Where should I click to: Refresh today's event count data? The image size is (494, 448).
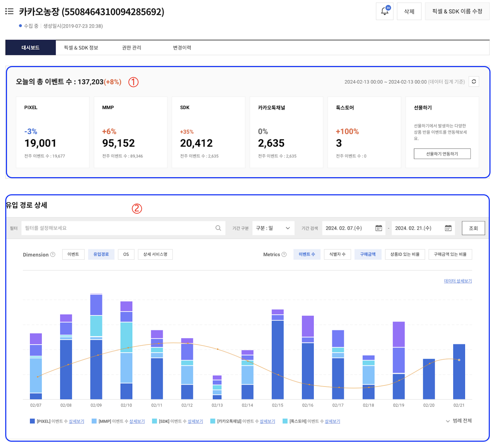click(473, 82)
